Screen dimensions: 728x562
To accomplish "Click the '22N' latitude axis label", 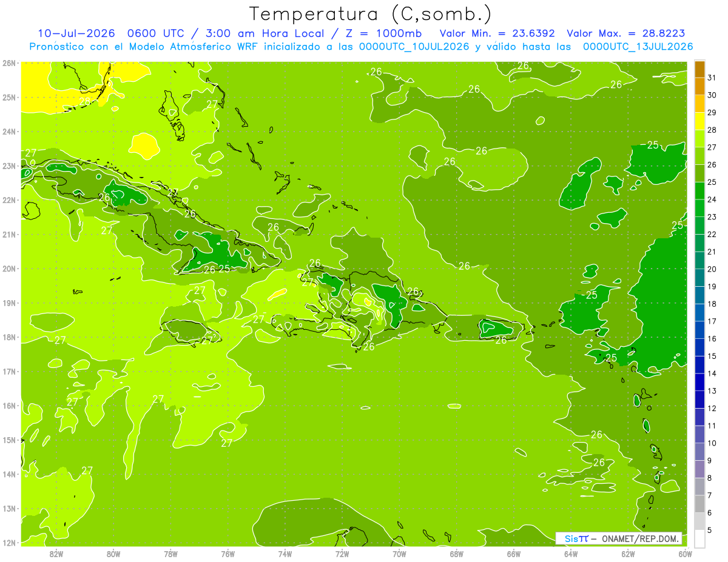I will 9,200.
